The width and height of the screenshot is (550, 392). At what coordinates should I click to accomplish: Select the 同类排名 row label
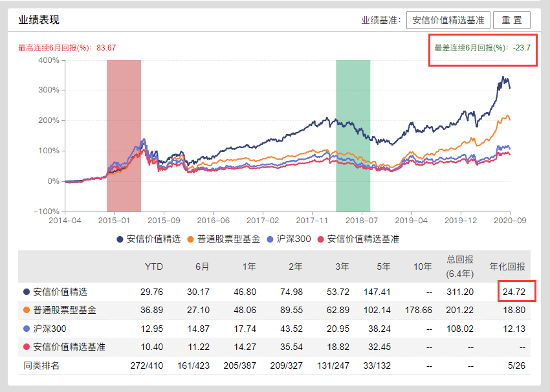41,365
